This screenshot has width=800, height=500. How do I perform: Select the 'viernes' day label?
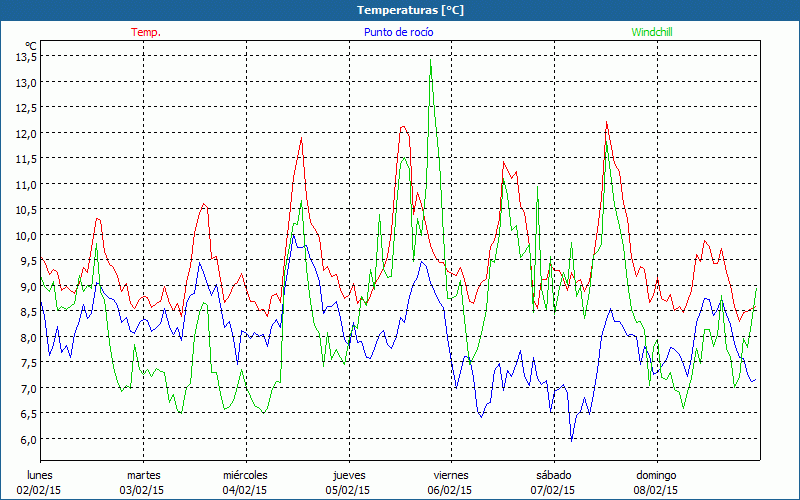450,475
